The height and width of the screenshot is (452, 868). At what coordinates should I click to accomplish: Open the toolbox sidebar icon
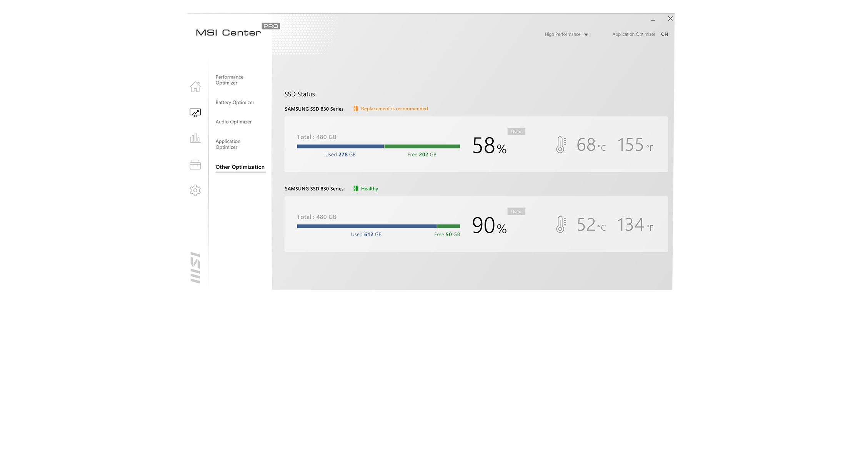(x=195, y=165)
